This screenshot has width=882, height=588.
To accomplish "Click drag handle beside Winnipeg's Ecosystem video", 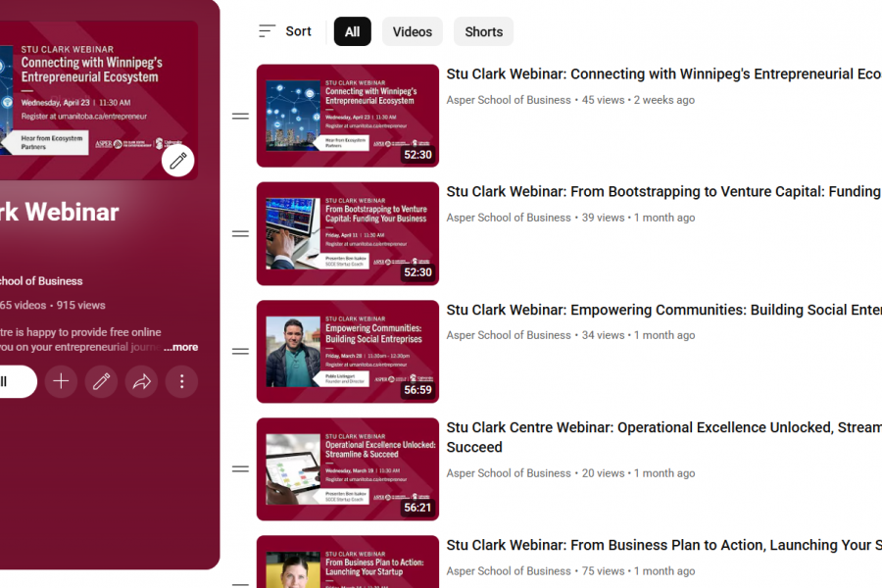I will (x=240, y=116).
